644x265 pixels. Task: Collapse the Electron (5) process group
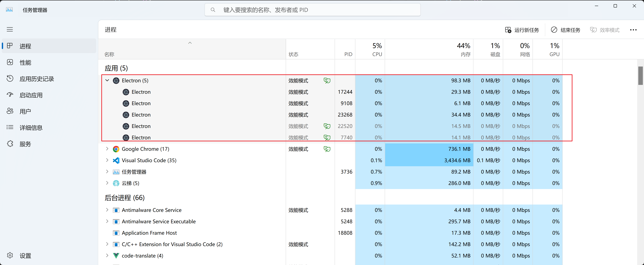click(x=107, y=80)
